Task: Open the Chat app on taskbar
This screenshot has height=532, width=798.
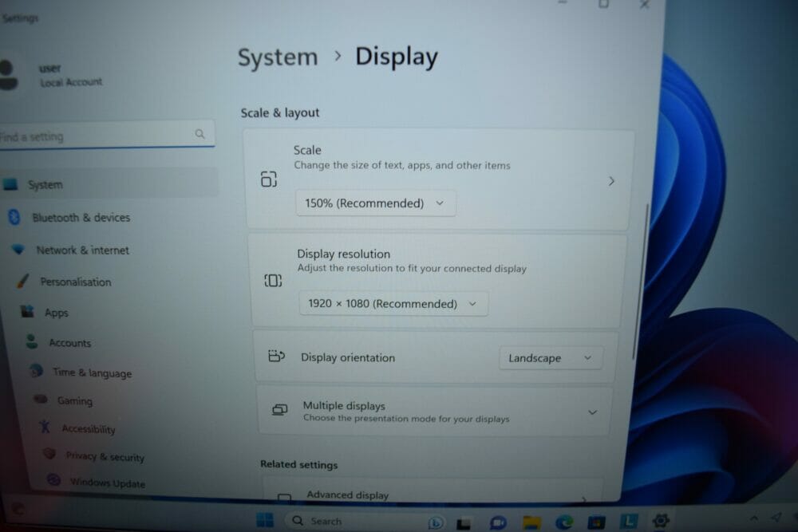Action: (498, 522)
